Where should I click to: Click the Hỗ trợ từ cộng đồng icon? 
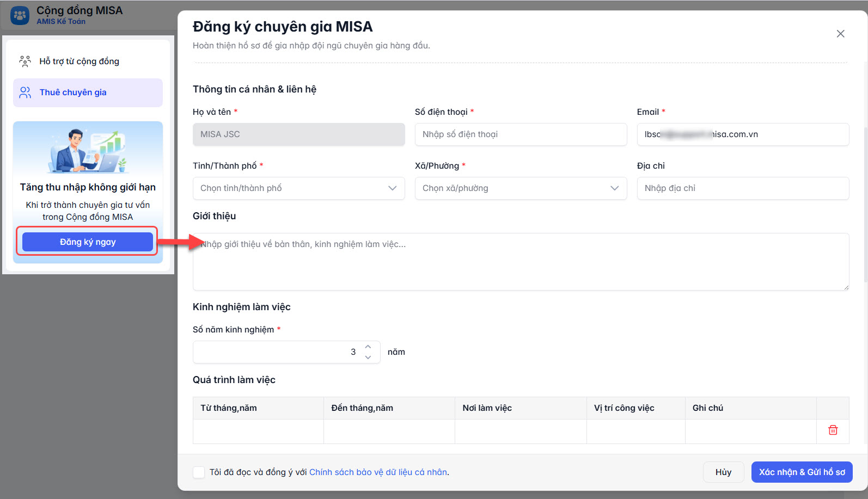point(25,61)
